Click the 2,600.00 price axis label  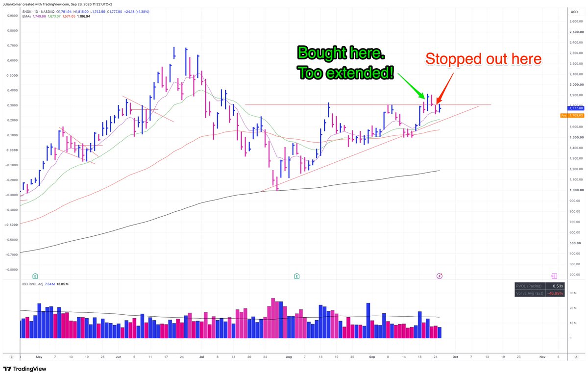576,22
